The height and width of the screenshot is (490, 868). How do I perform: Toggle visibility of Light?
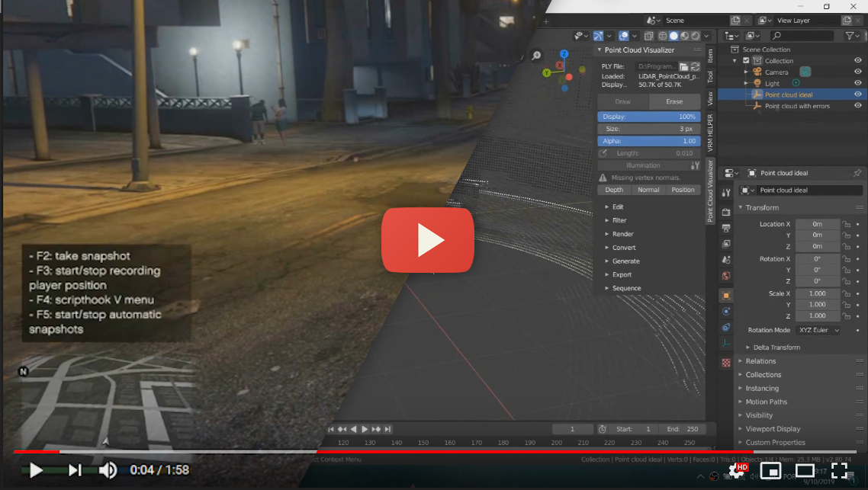857,83
